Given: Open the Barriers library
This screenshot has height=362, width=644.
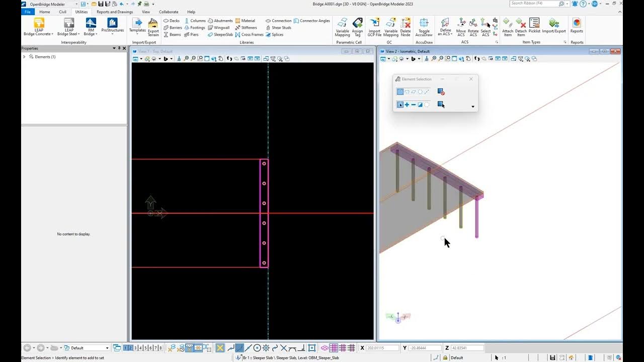Looking at the screenshot, I should point(173,28).
